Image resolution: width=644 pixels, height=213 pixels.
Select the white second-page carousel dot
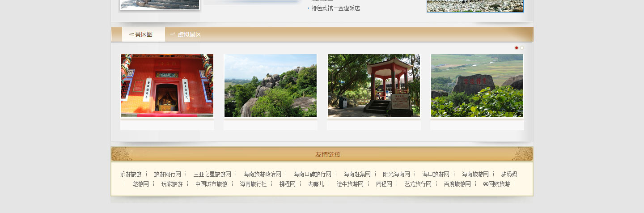pyautogui.click(x=521, y=47)
